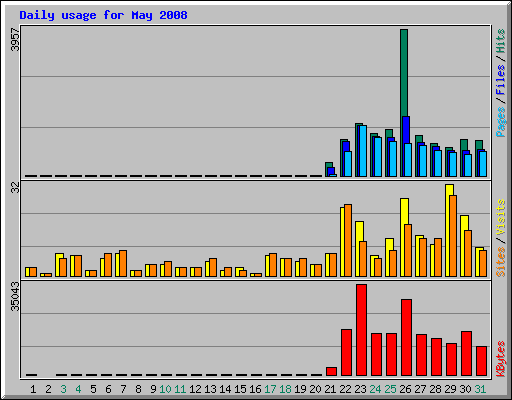Click the cyan 'Pages' legend label
Screen dimensions: 512x400
point(500,122)
